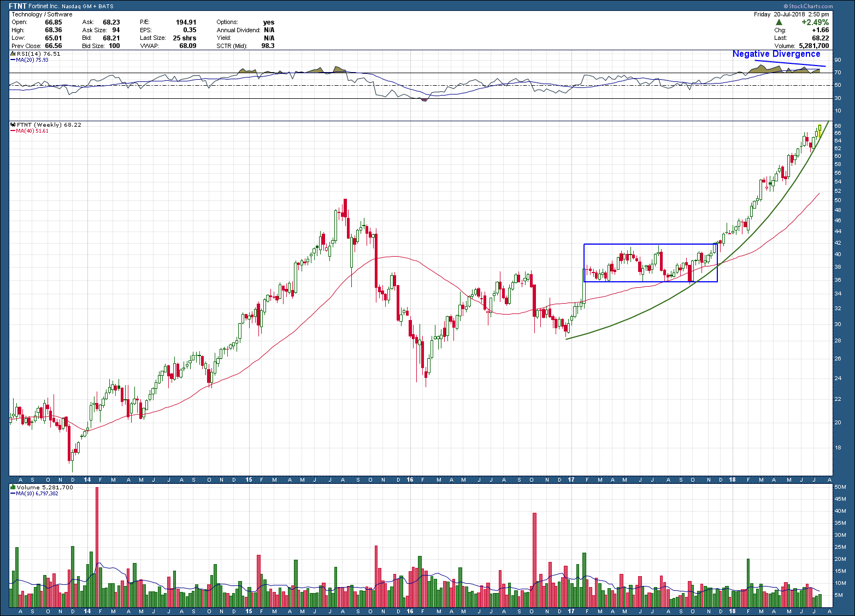Click the FTNT ticker symbol title
This screenshot has width=855, height=616.
click(18, 7)
